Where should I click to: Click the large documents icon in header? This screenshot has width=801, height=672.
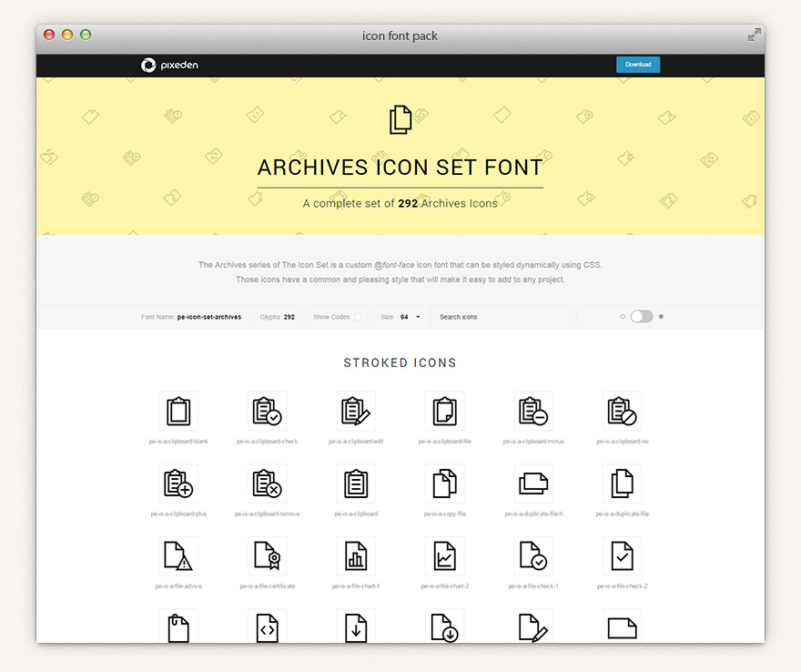point(400,120)
